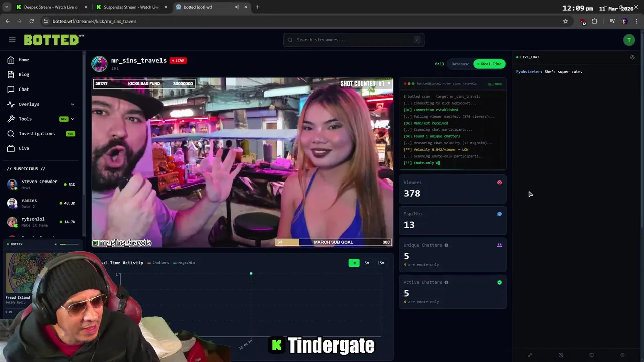Open the browser Extensions puzzle icon
644x362 pixels.
[x=595, y=21]
